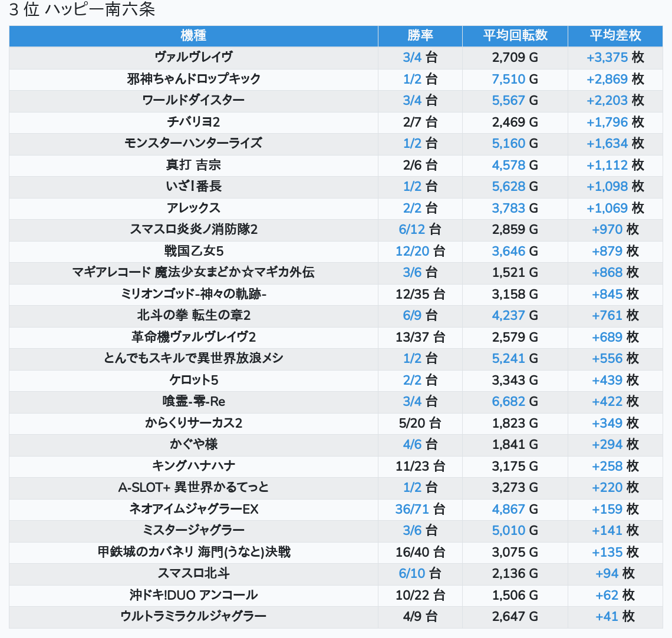Click the 真打 吉宗 machine name
Image resolution: width=672 pixels, height=638 pixels.
point(193,165)
